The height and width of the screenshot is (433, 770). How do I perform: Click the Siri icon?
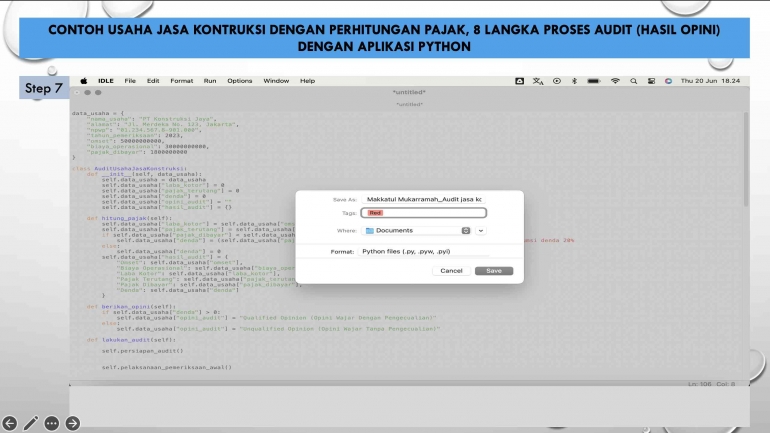[668, 81]
